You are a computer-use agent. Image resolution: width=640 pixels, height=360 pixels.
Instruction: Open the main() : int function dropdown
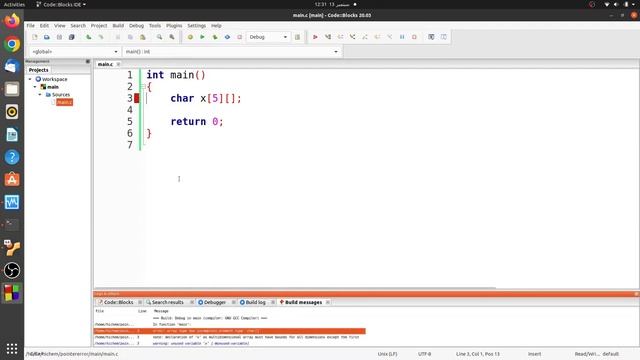231,52
